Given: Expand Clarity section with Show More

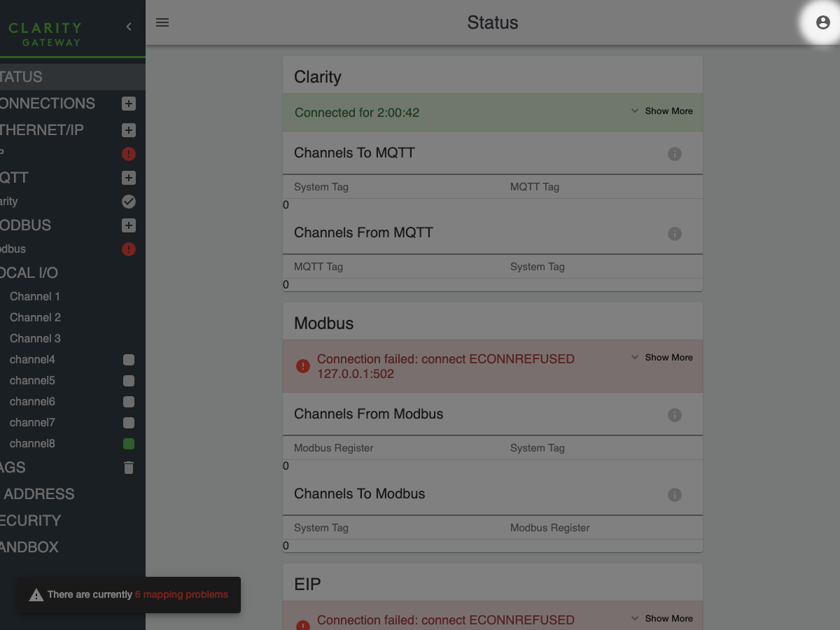Looking at the screenshot, I should (x=661, y=111).
